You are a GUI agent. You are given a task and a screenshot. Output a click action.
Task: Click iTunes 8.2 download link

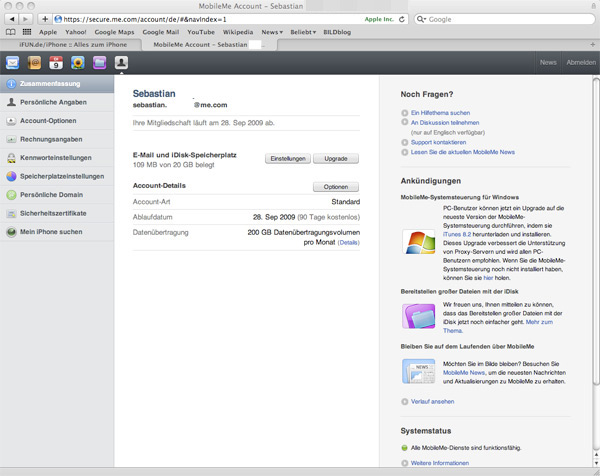coord(457,234)
